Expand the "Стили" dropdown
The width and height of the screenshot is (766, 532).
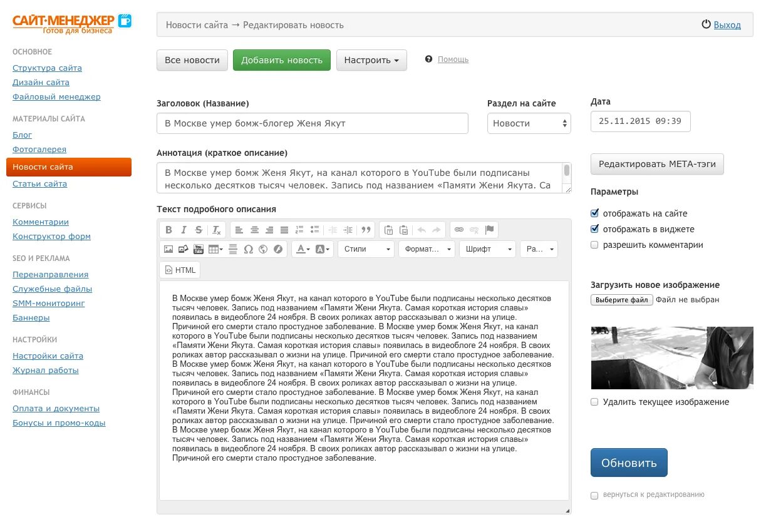[366, 249]
